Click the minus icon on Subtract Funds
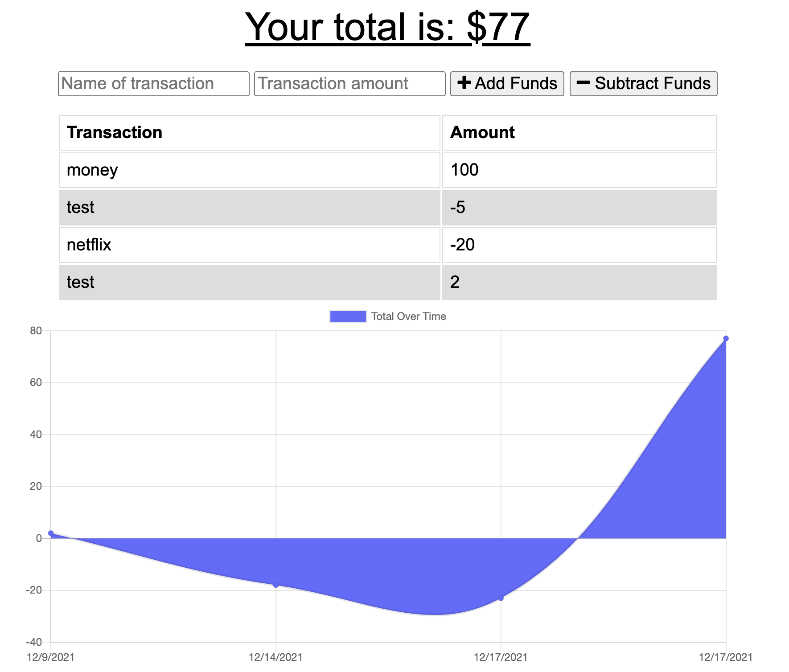Screen dimensions: 789x672 (583, 83)
